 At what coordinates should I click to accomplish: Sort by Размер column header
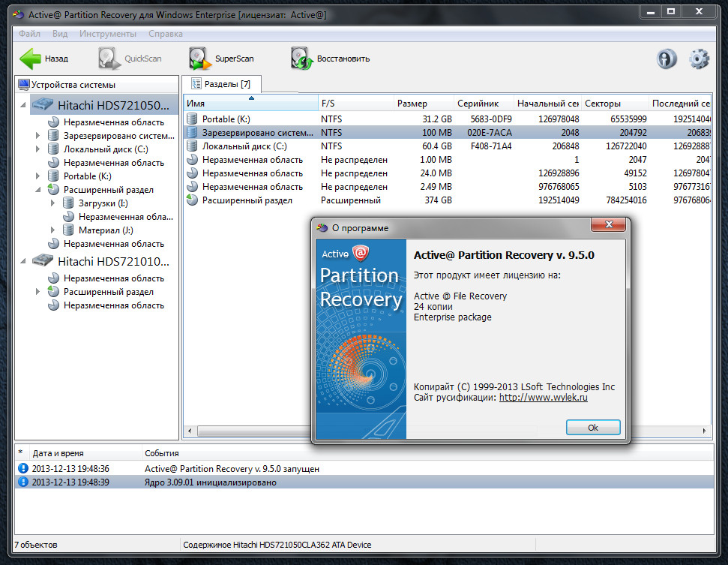point(424,103)
